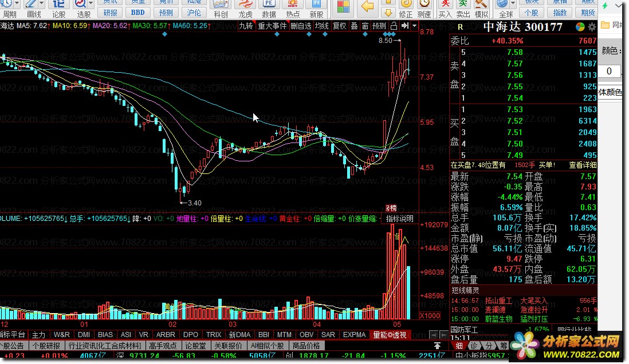
Task: Click the 期货 futures button
Action: click(x=588, y=13)
